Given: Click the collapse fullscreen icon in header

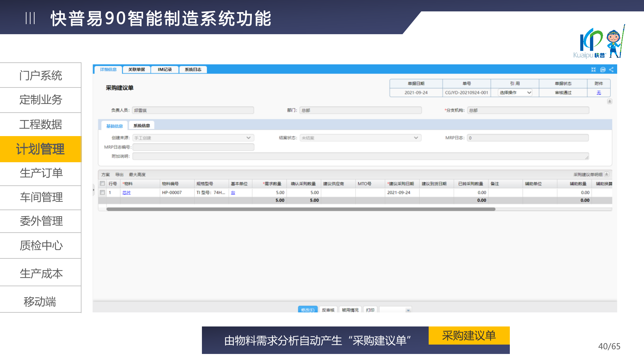Looking at the screenshot, I should [x=593, y=69].
